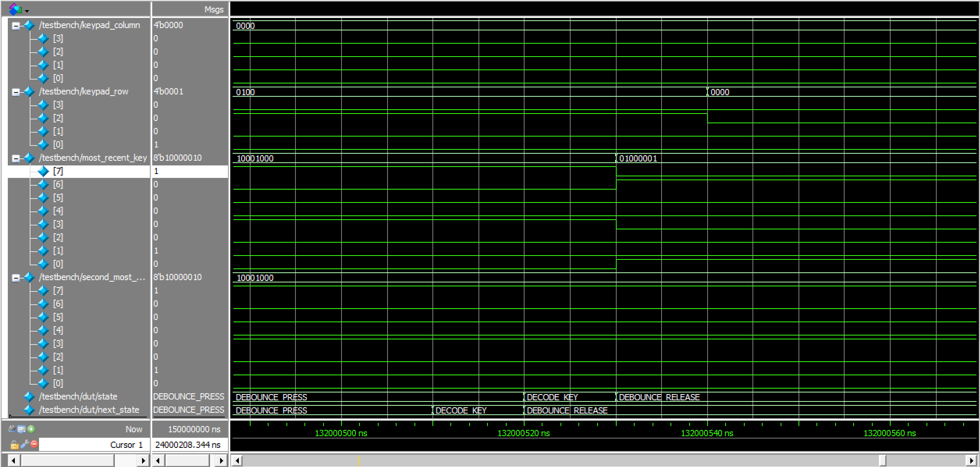Collapse the most_recent_key signal group
This screenshot has width=980, height=467.
point(16,159)
